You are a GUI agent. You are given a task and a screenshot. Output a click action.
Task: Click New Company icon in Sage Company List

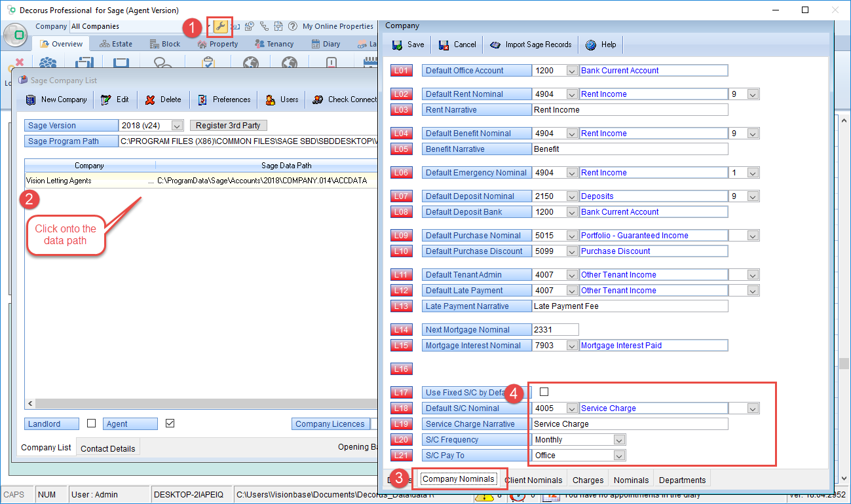pos(30,99)
